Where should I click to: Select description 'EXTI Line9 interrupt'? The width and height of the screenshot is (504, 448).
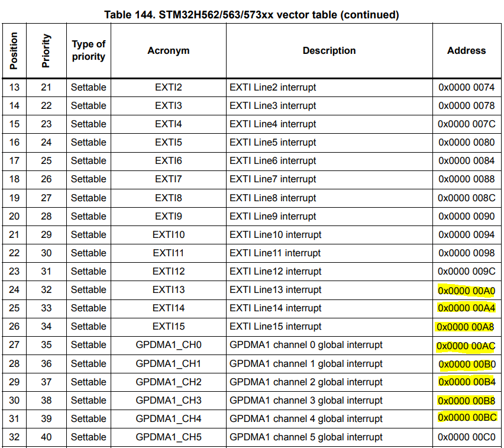tap(273, 216)
